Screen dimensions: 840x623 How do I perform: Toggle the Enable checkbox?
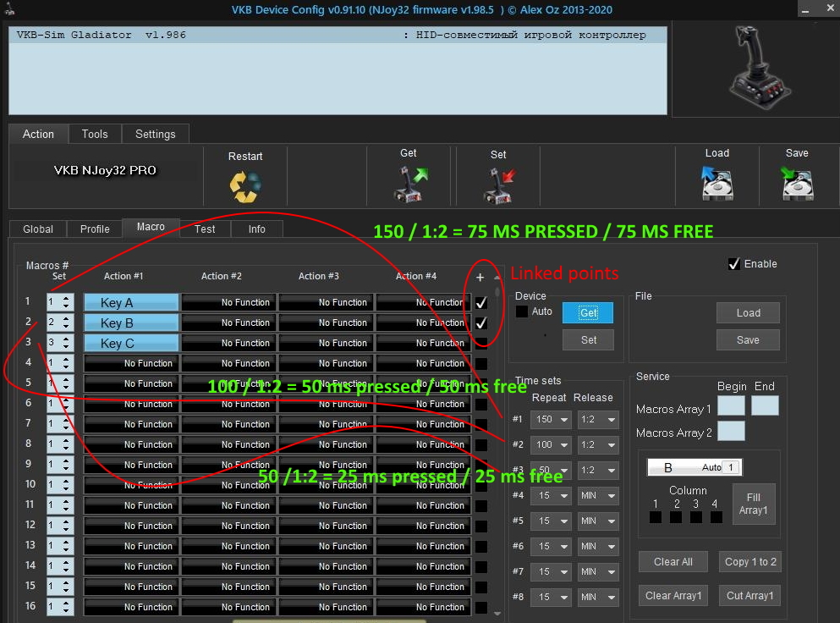click(x=734, y=264)
